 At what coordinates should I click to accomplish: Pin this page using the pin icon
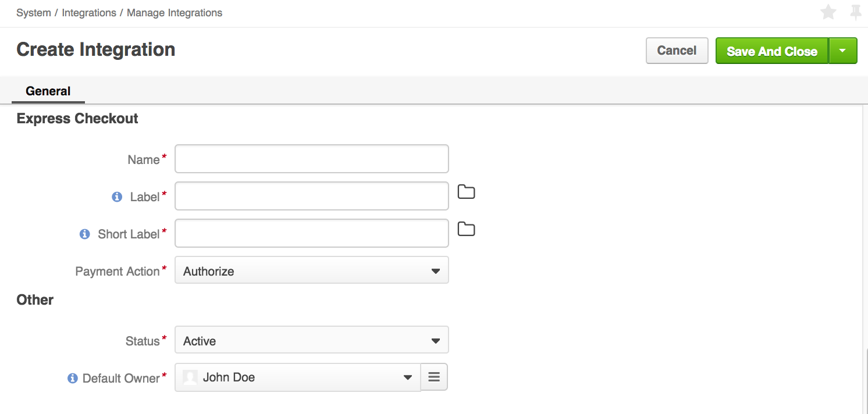(855, 12)
